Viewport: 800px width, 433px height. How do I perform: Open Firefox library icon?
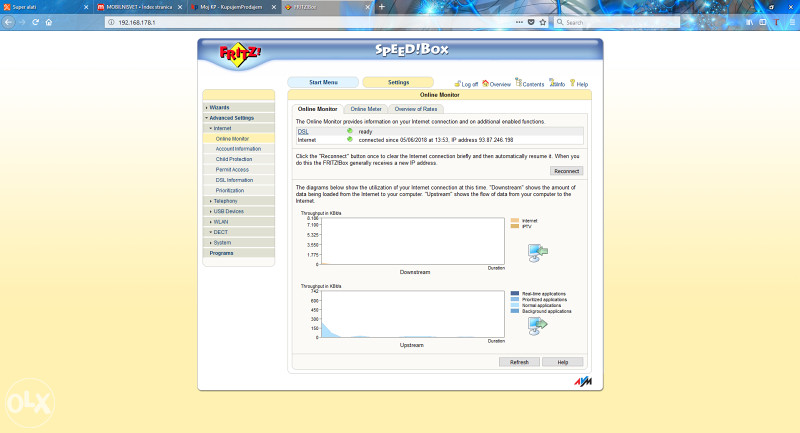[749, 22]
